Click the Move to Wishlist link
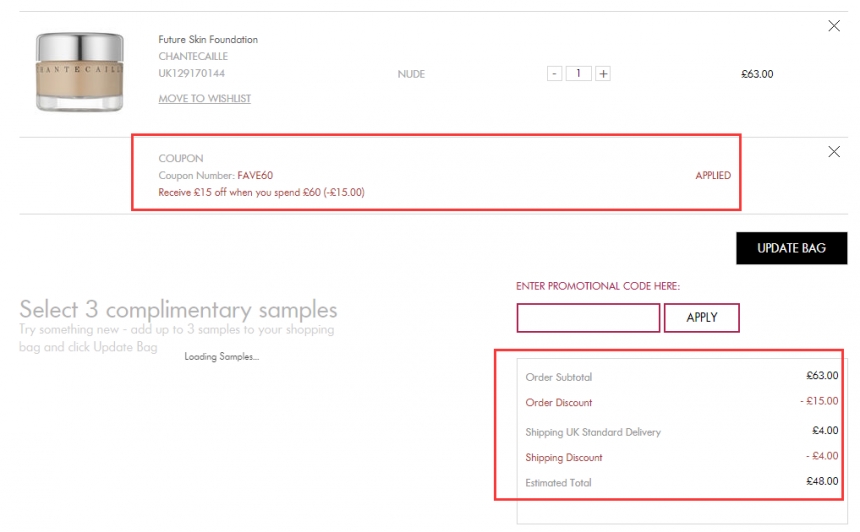This screenshot has height=532, width=860. pos(205,98)
